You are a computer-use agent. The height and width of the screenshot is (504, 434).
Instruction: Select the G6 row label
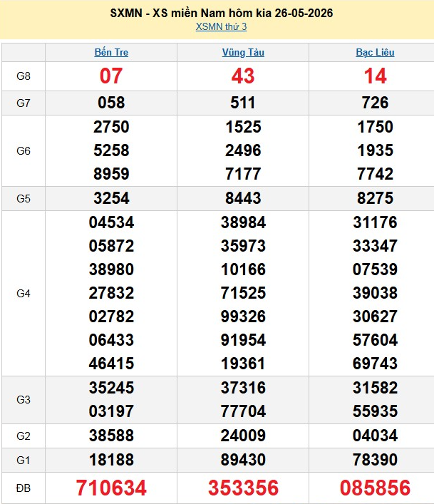(24, 150)
